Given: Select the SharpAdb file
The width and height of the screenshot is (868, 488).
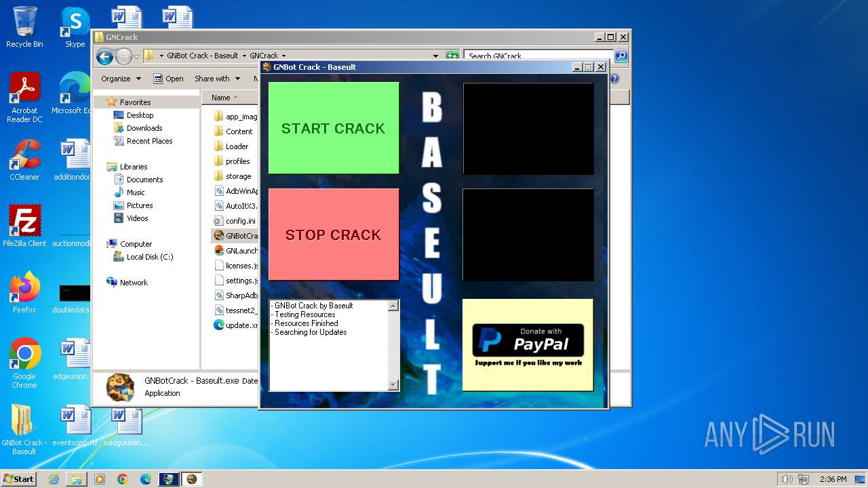Looking at the screenshot, I should [x=235, y=296].
